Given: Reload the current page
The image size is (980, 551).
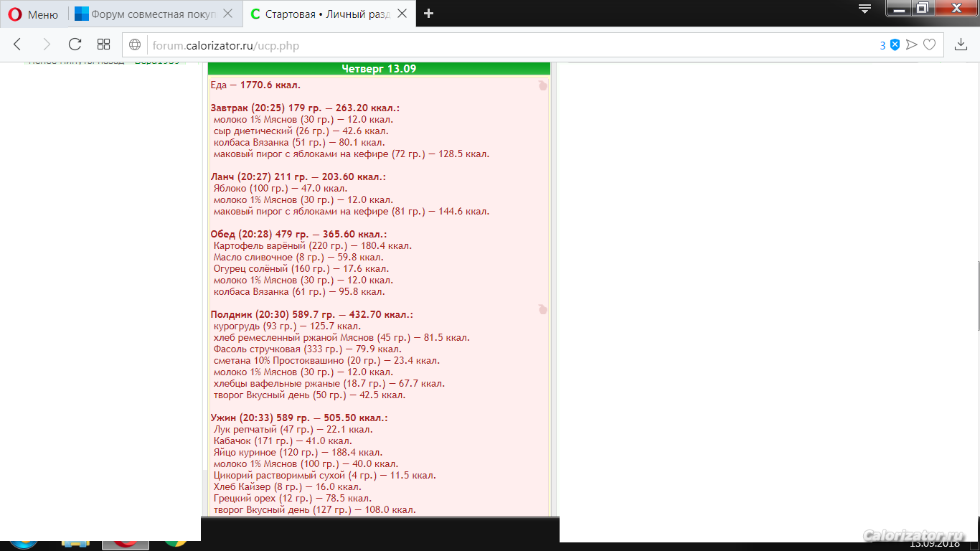Looking at the screenshot, I should pyautogui.click(x=75, y=44).
